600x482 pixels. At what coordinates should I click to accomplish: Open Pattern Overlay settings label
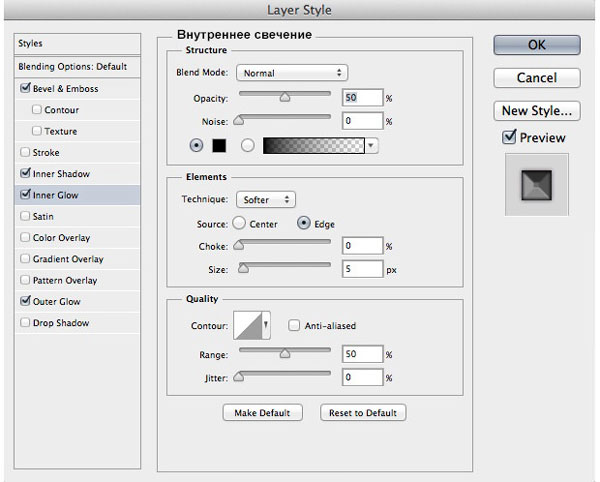(65, 280)
